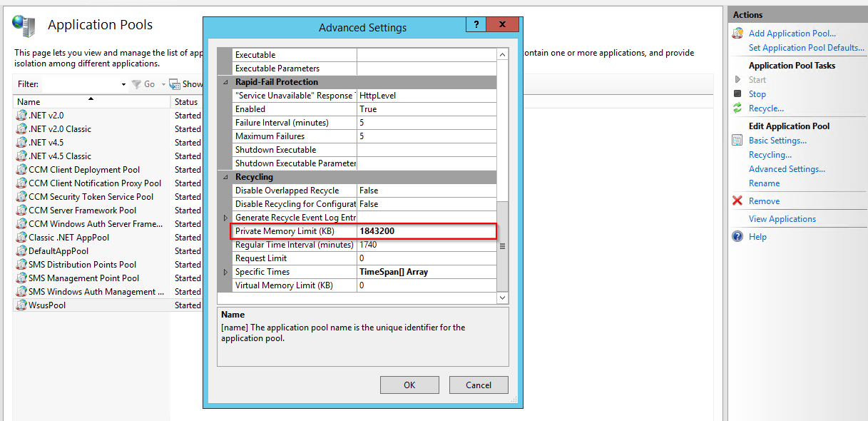This screenshot has height=421, width=868.
Task: Click the green Recycle icon
Action: coord(737,108)
